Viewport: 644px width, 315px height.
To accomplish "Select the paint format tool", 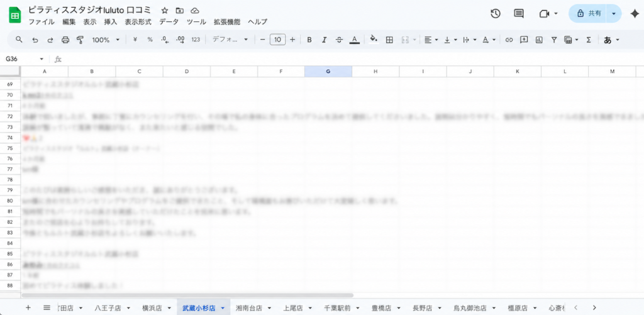I will [80, 40].
